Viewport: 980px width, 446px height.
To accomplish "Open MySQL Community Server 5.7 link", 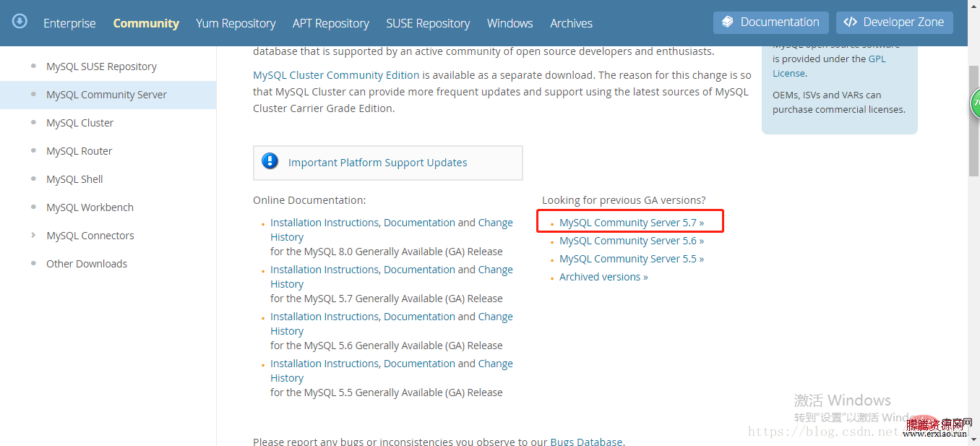I will click(632, 223).
